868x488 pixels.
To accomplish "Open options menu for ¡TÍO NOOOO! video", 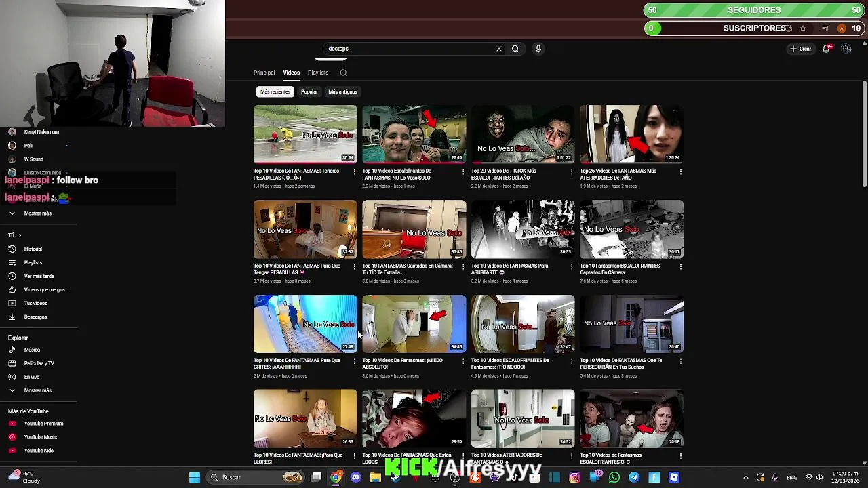I will click(x=572, y=361).
